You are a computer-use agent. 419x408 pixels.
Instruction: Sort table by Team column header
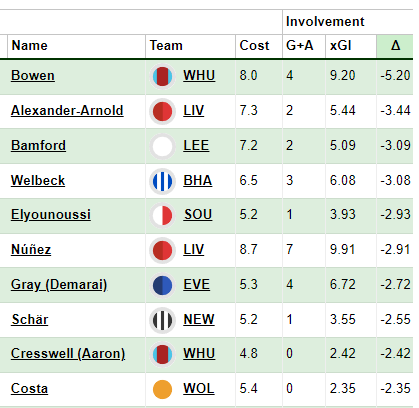coord(166,46)
